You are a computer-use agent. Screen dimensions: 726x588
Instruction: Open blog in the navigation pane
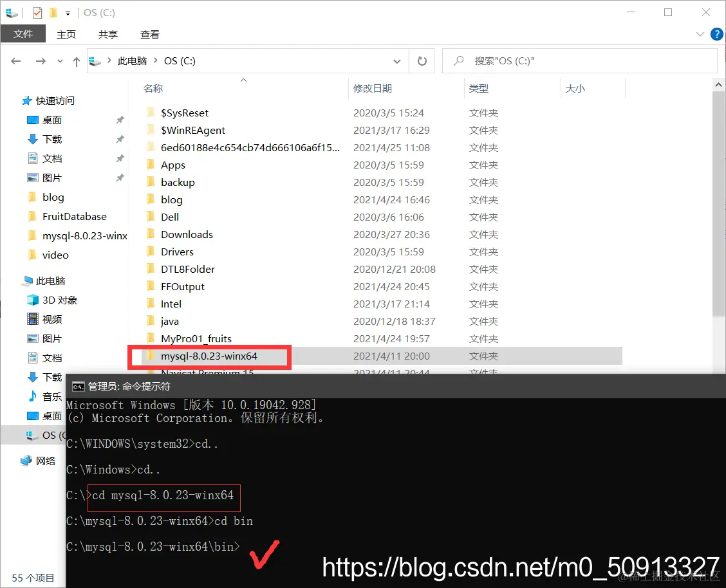coord(53,198)
